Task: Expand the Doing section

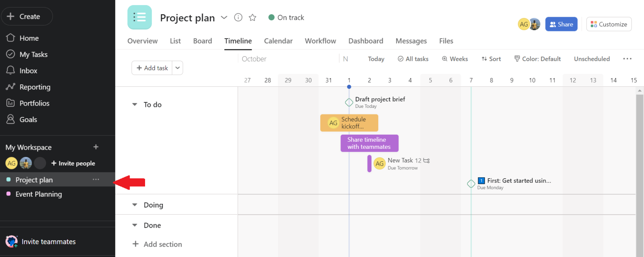Action: (134, 205)
